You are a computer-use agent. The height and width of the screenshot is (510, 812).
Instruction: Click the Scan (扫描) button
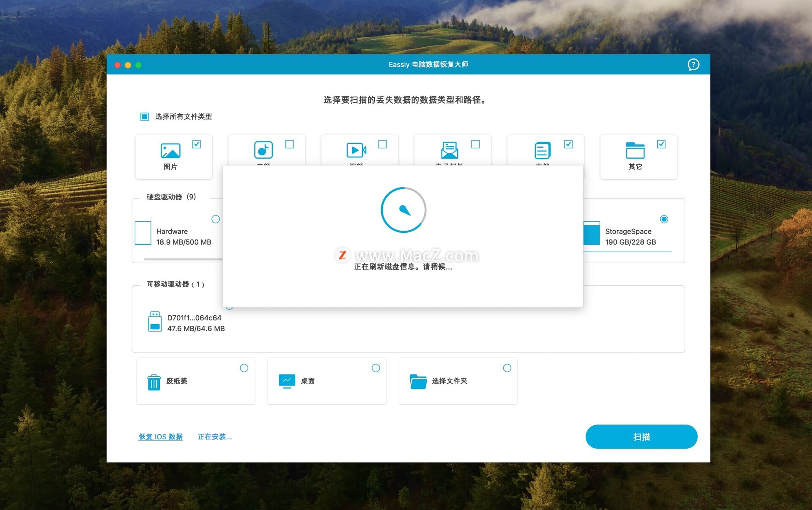pos(641,437)
